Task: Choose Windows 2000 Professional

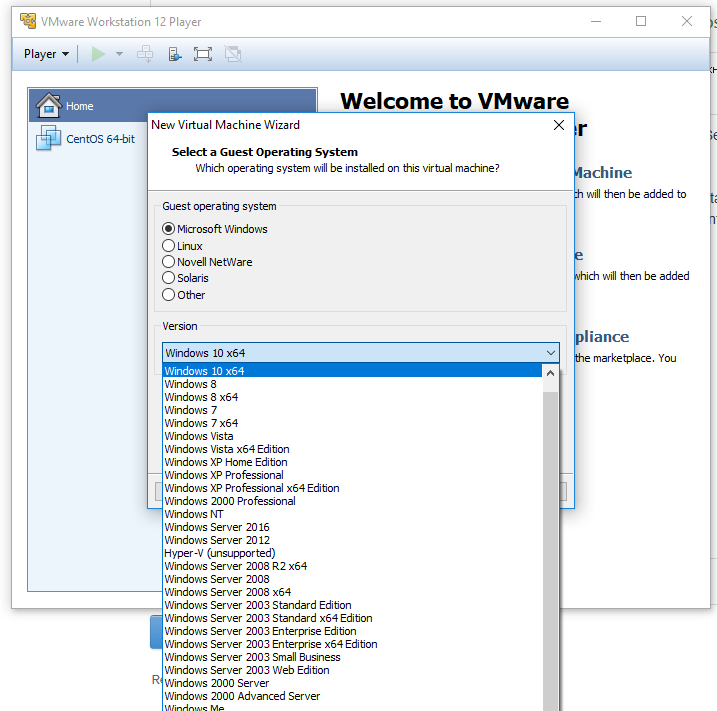Action: click(353, 501)
